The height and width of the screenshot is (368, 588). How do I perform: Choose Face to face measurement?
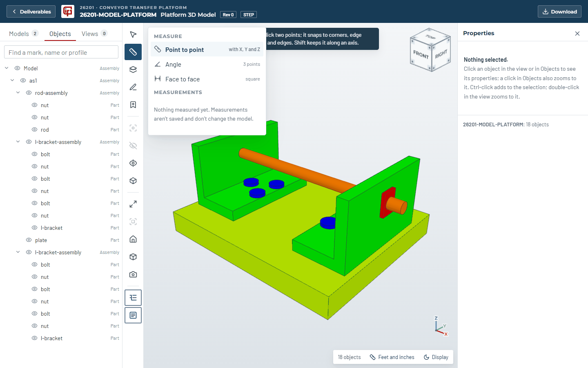click(207, 79)
